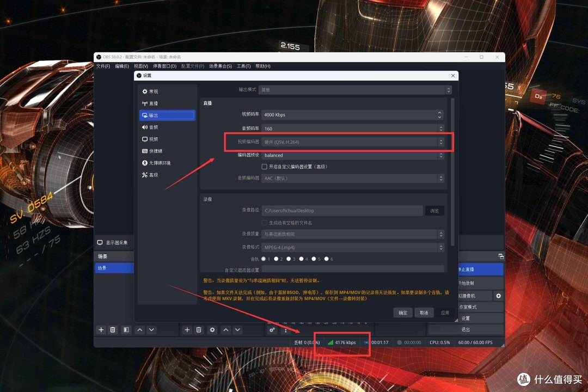Open the 文件(F) menu
This screenshot has width=588, height=392.
103,66
